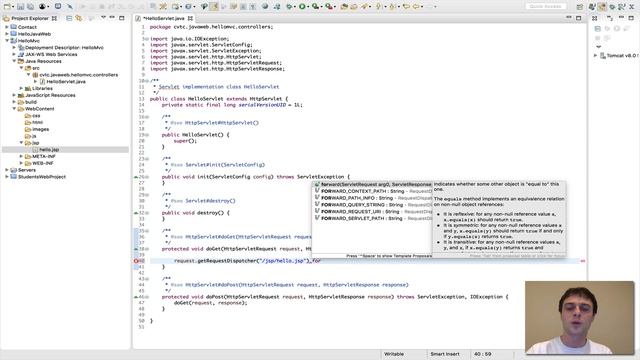Open the Project Explorer View Menu arrow

click(103, 18)
